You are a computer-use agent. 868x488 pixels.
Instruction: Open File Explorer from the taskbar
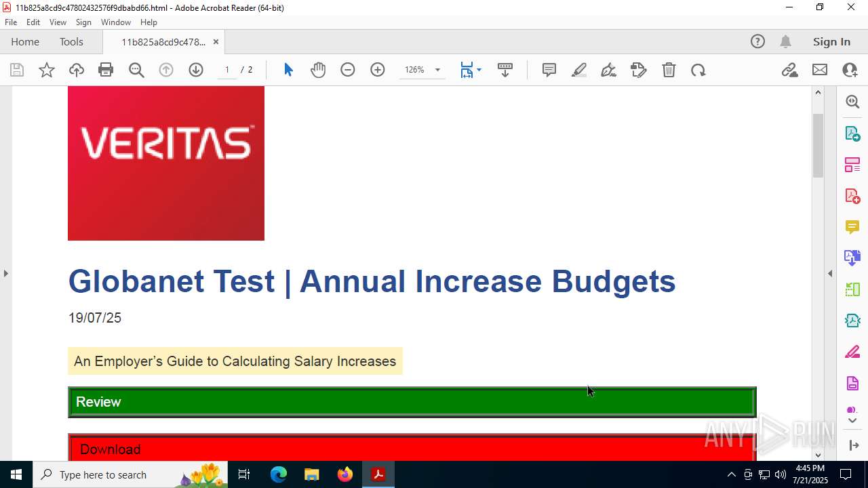point(311,474)
